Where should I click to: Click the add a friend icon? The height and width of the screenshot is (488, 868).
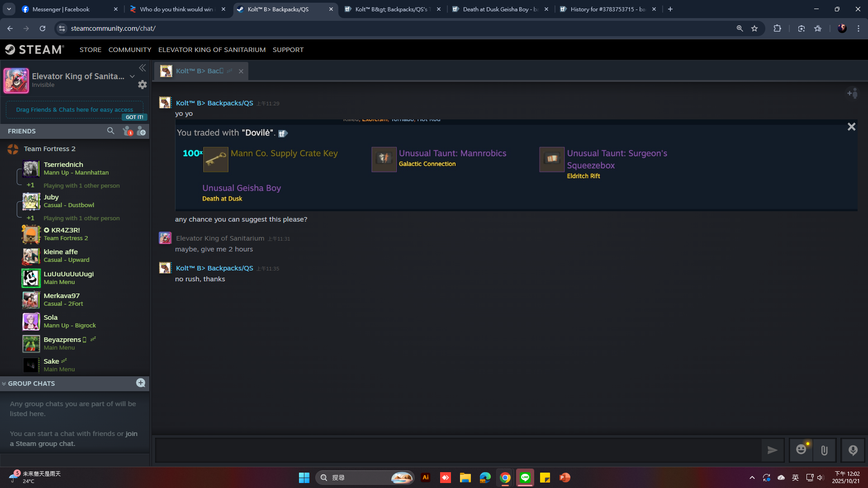tap(141, 131)
